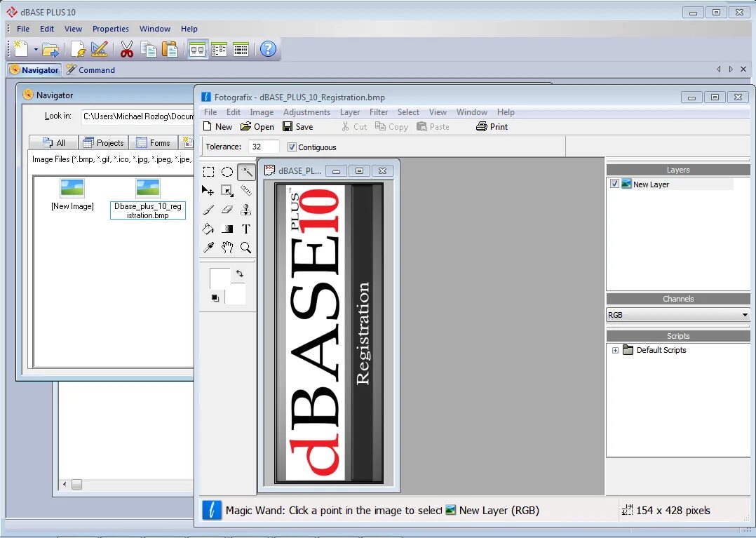Select the background color swatch

[235, 294]
